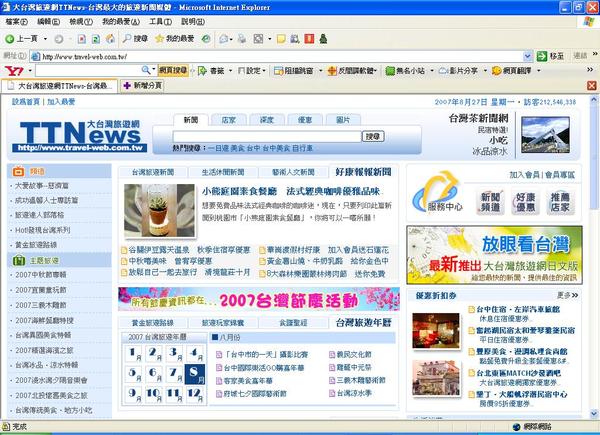
Task: Open the 說明(H) menu
Action: pos(193,22)
